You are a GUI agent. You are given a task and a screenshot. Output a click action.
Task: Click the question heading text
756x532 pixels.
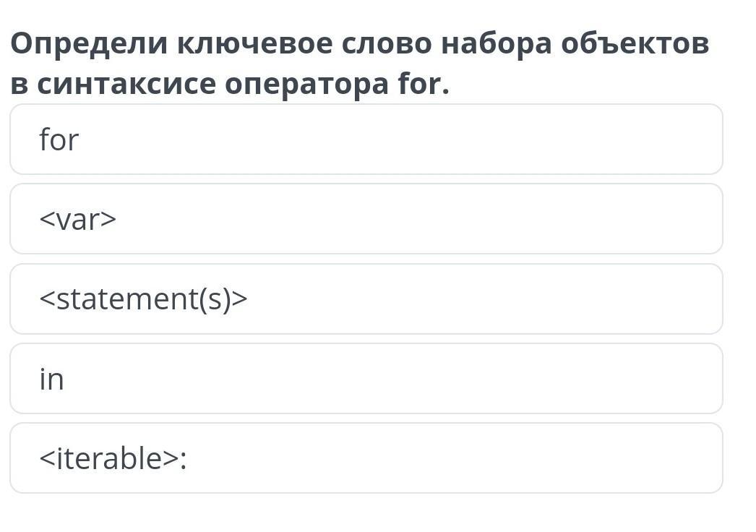359,64
